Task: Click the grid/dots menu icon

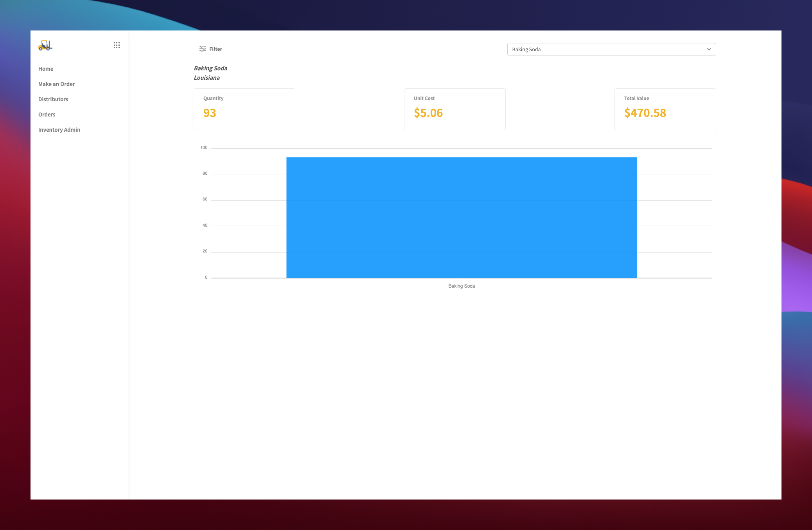Action: coord(117,46)
